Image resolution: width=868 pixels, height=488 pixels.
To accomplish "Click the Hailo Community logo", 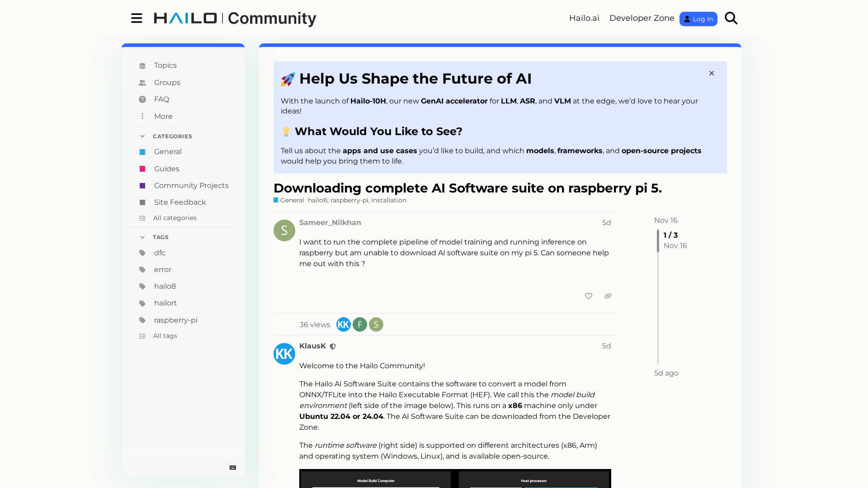I will point(235,18).
